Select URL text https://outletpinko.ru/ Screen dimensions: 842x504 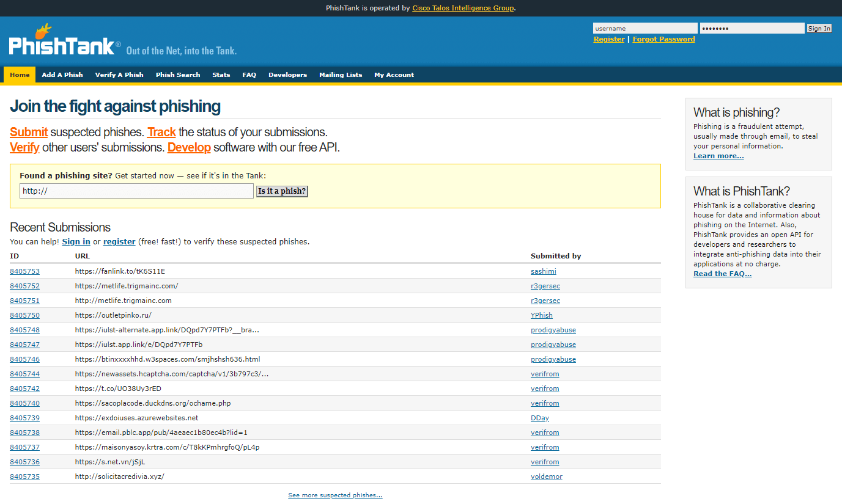click(x=113, y=315)
